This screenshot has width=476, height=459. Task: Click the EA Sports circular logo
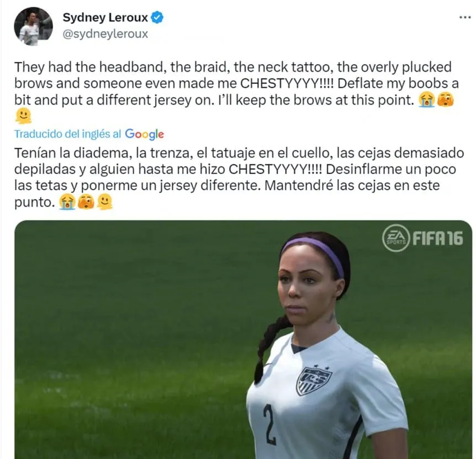[x=396, y=238]
